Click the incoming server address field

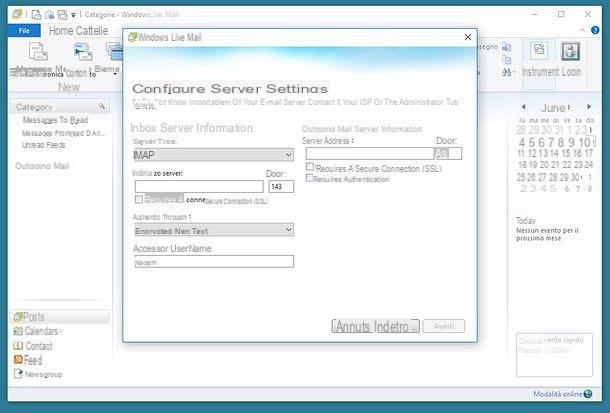199,186
